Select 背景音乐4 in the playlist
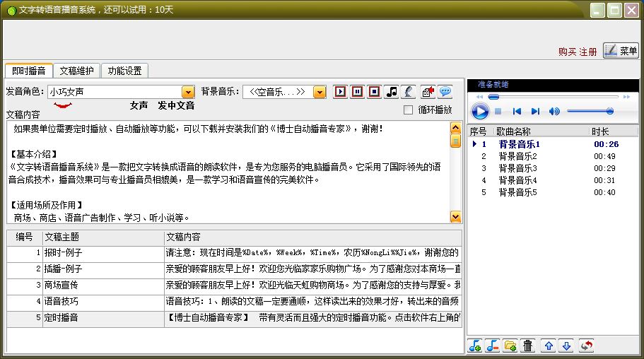644x359 pixels. (552, 180)
